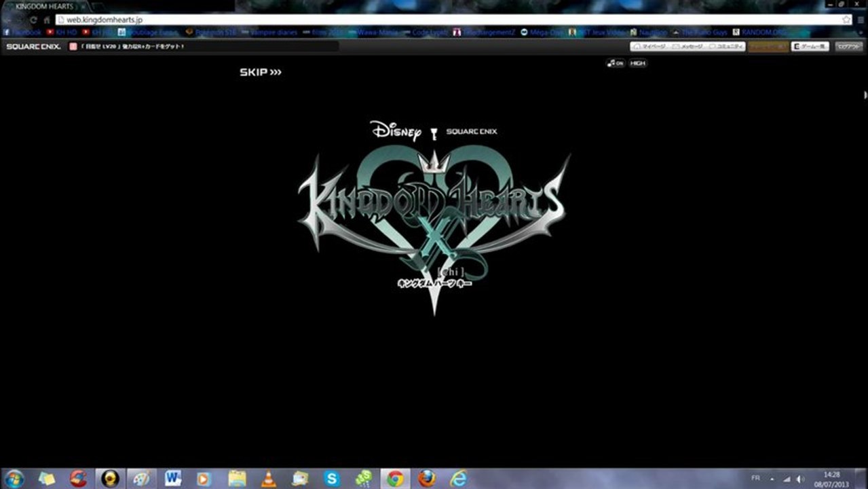
Task: Open the Word icon in taskbar
Action: (173, 478)
